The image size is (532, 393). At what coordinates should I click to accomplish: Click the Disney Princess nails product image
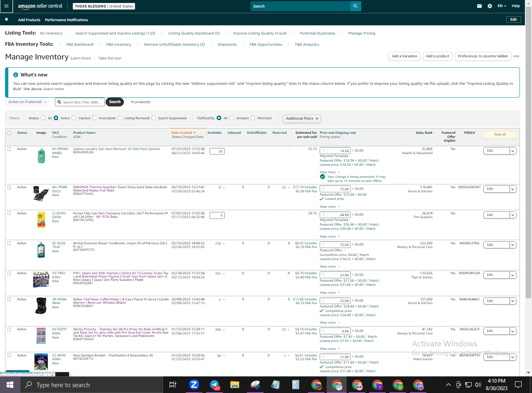pyautogui.click(x=41, y=335)
